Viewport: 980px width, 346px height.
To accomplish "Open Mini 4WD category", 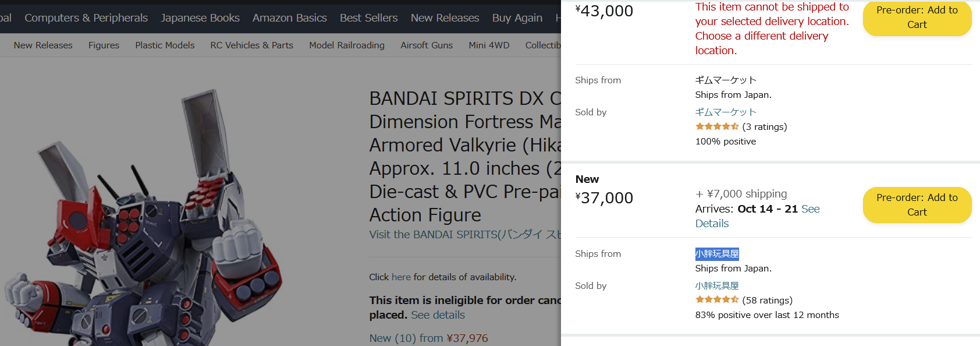I will 489,45.
